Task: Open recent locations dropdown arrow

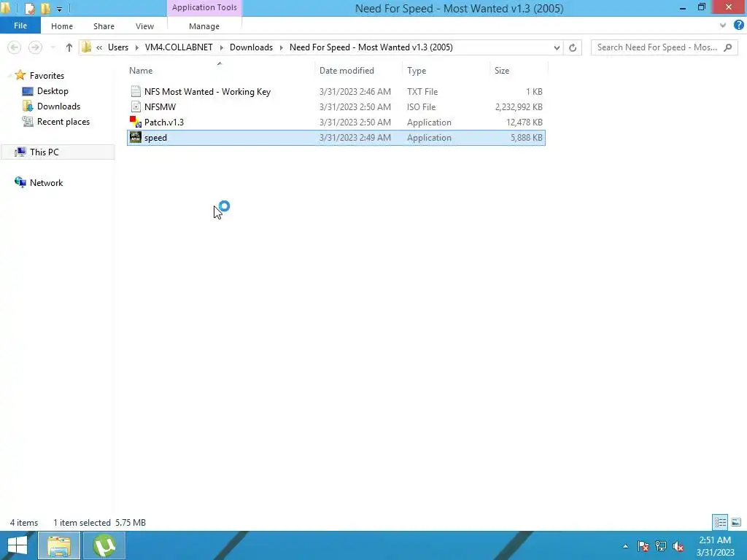Action: (x=53, y=47)
